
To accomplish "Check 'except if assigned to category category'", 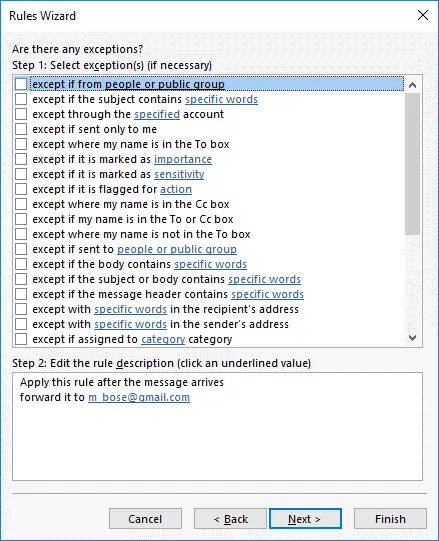I will point(21,339).
